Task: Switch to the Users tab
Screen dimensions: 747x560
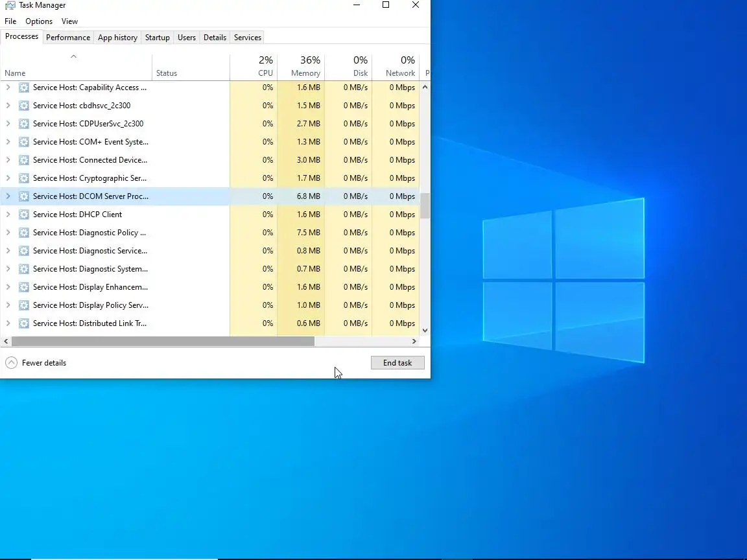Action: click(187, 38)
